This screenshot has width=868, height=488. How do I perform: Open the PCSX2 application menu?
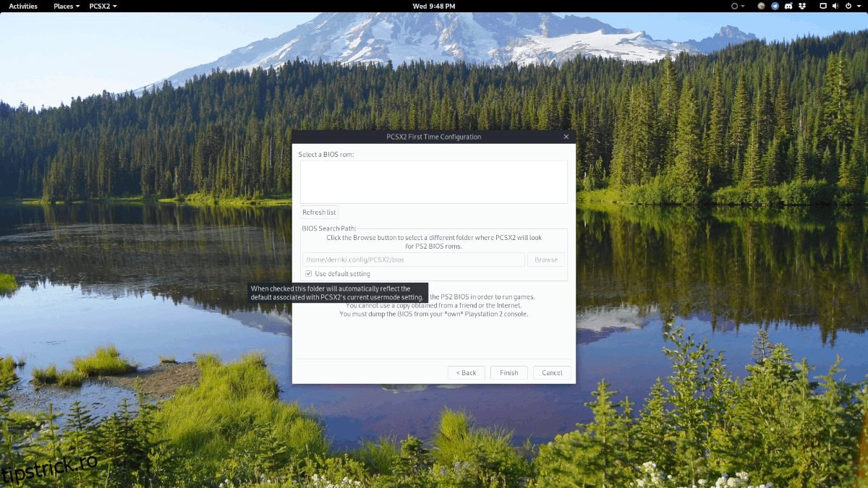(103, 6)
